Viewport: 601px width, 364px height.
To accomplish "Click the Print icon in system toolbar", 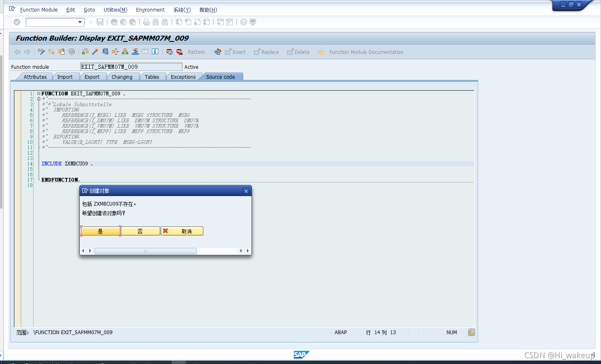I will click(x=147, y=22).
